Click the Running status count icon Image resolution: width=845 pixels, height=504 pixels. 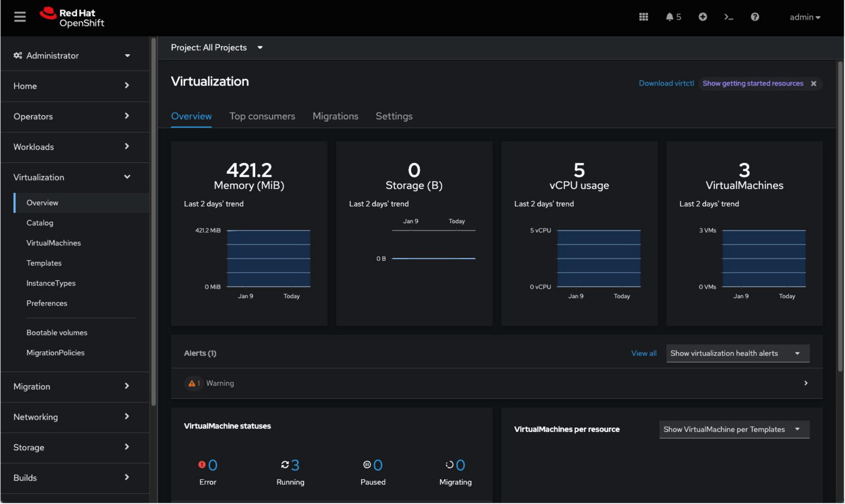(x=285, y=465)
